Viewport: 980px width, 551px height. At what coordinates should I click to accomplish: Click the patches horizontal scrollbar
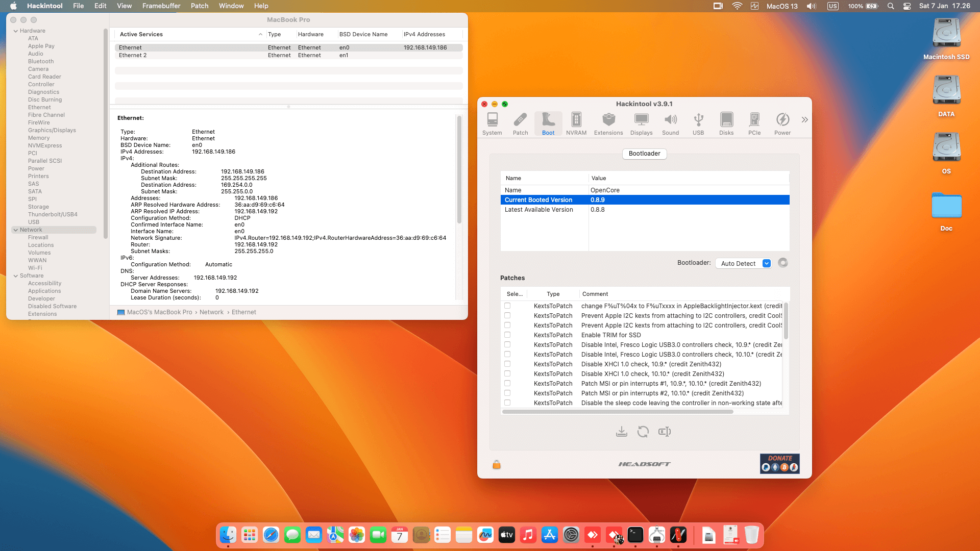[618, 412]
